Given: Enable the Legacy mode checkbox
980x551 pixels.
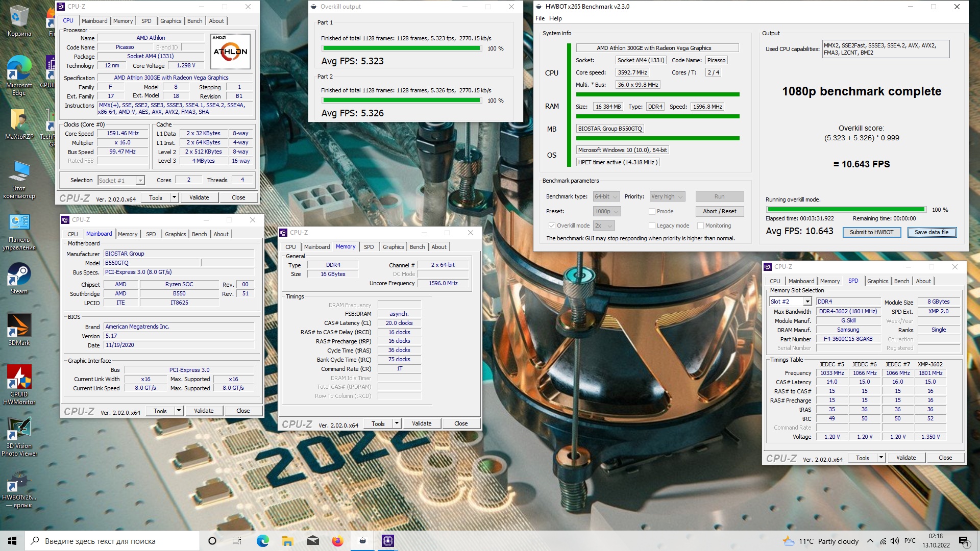Looking at the screenshot, I should coord(652,226).
